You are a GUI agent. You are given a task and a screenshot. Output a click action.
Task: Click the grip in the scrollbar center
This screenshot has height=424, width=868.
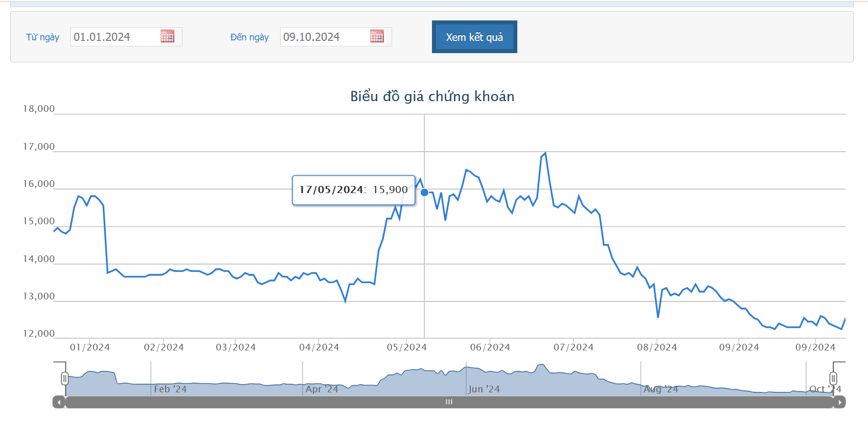449,403
